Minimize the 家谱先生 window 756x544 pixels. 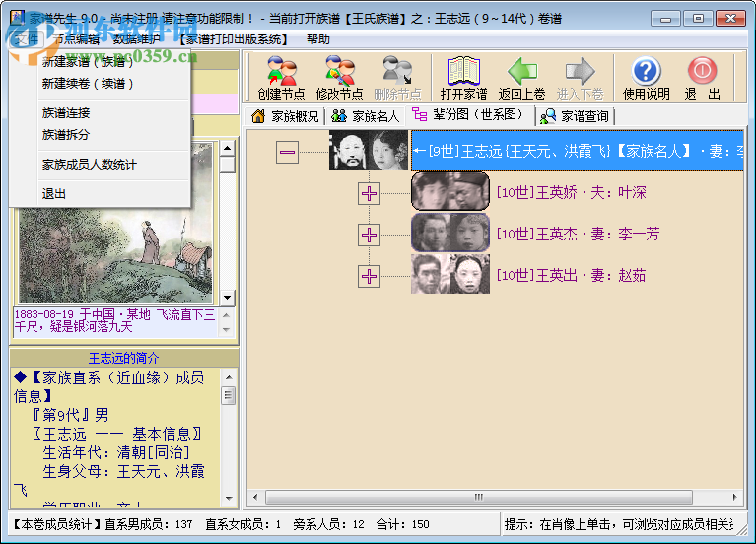[x=665, y=19]
